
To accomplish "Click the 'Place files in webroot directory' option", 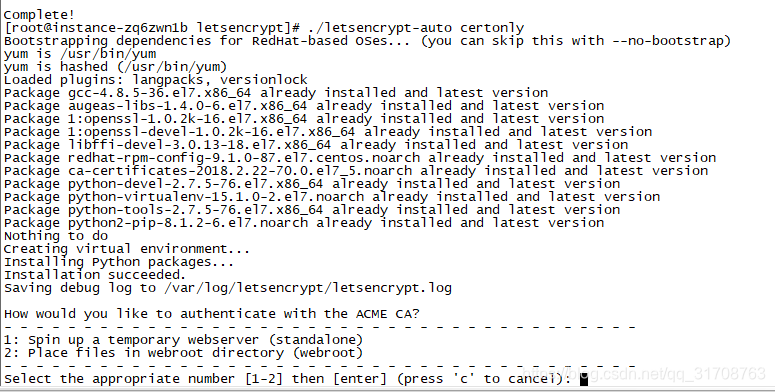I will (183, 353).
